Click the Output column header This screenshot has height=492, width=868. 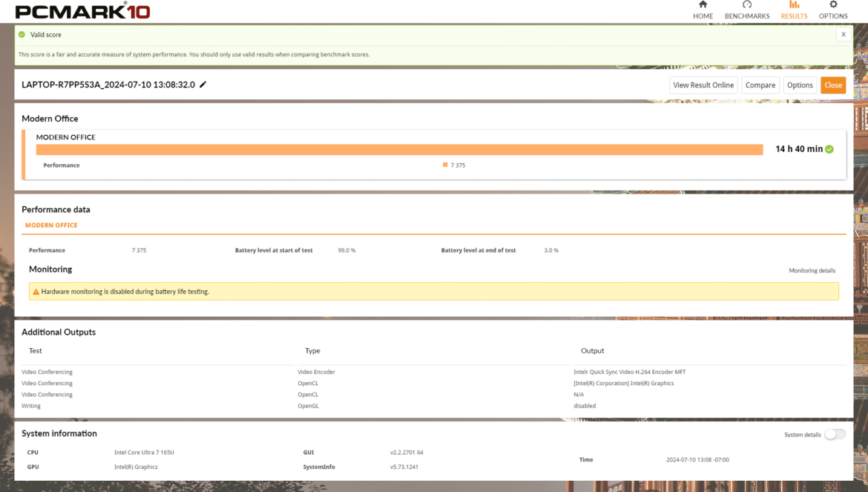(x=592, y=351)
